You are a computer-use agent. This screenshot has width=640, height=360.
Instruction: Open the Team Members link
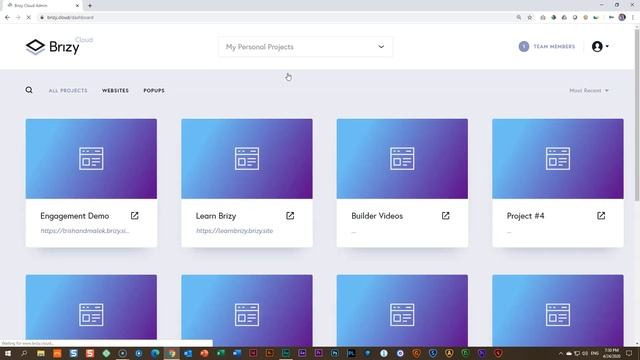point(554,47)
